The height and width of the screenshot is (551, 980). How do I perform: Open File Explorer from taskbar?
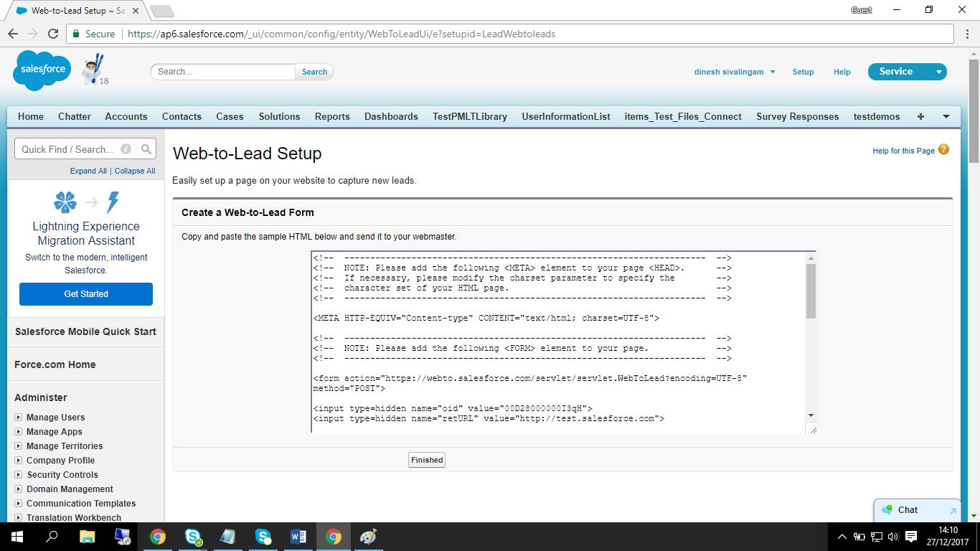click(87, 537)
